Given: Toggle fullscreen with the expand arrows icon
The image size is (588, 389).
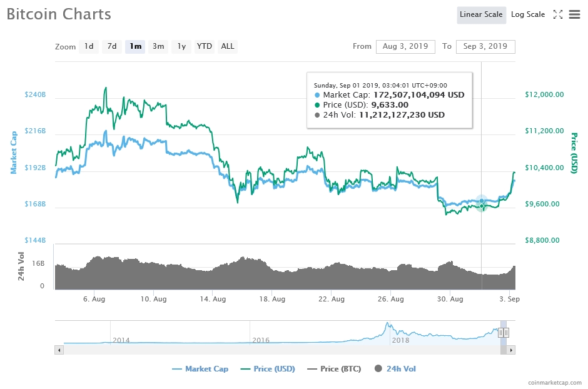Looking at the screenshot, I should pos(558,14).
